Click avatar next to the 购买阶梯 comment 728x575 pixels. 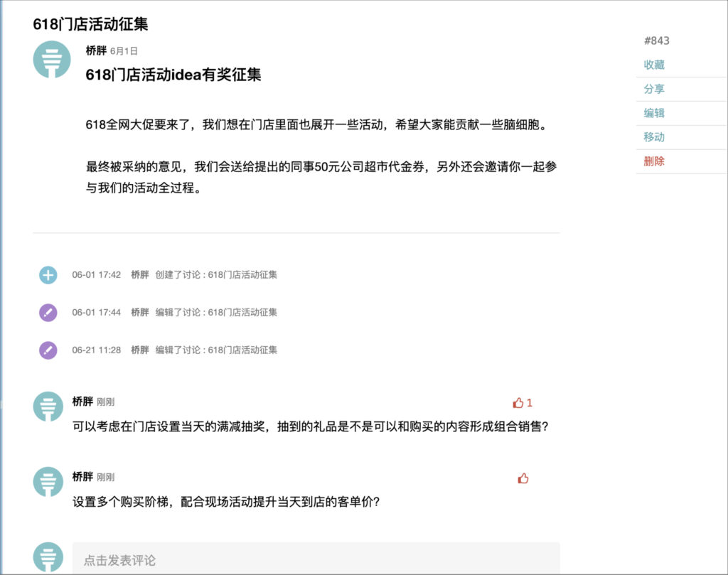[52, 482]
